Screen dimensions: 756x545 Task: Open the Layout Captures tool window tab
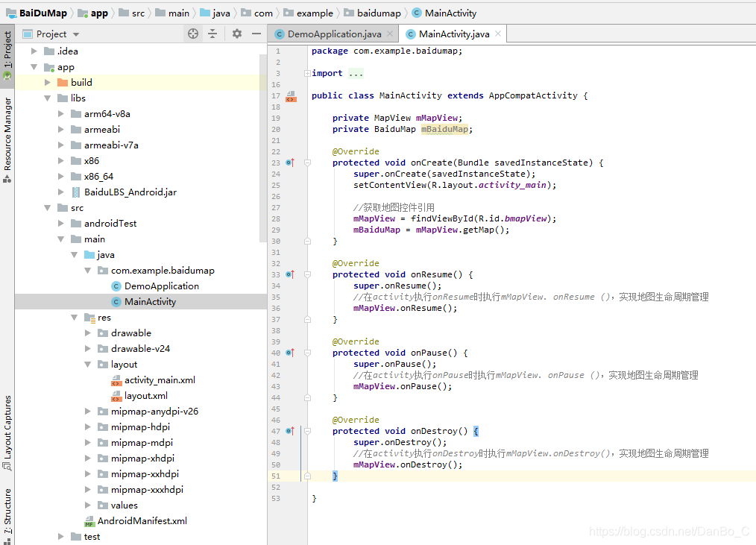[x=7, y=432]
